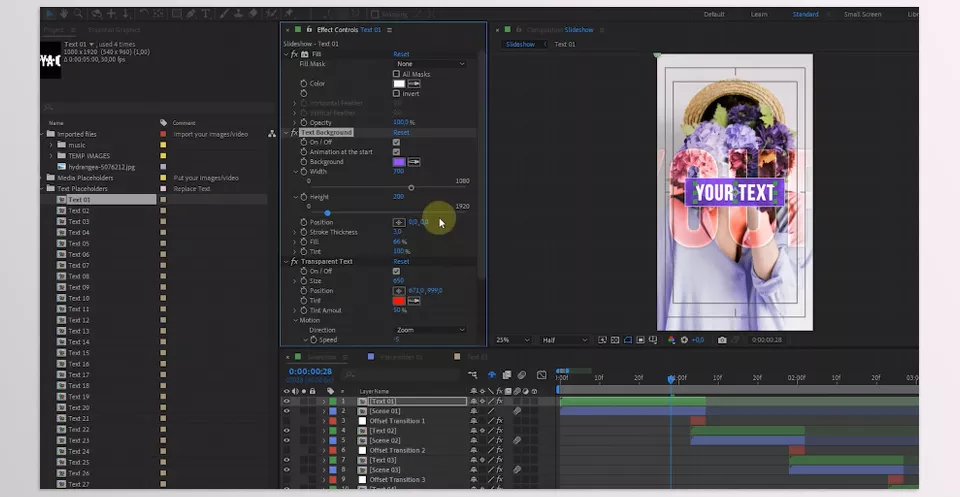Toggle the Transparency Grid button in viewer
The image size is (960, 497).
pos(615,340)
